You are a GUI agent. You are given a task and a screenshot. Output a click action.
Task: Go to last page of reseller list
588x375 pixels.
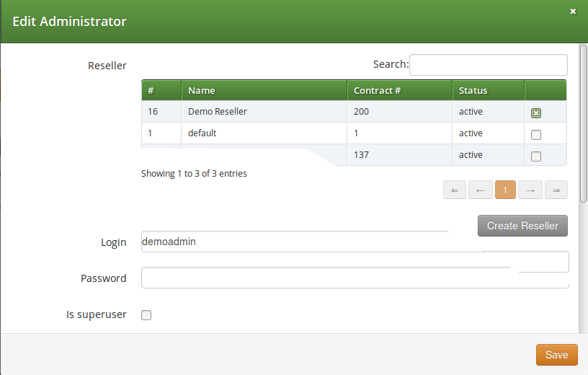click(556, 190)
